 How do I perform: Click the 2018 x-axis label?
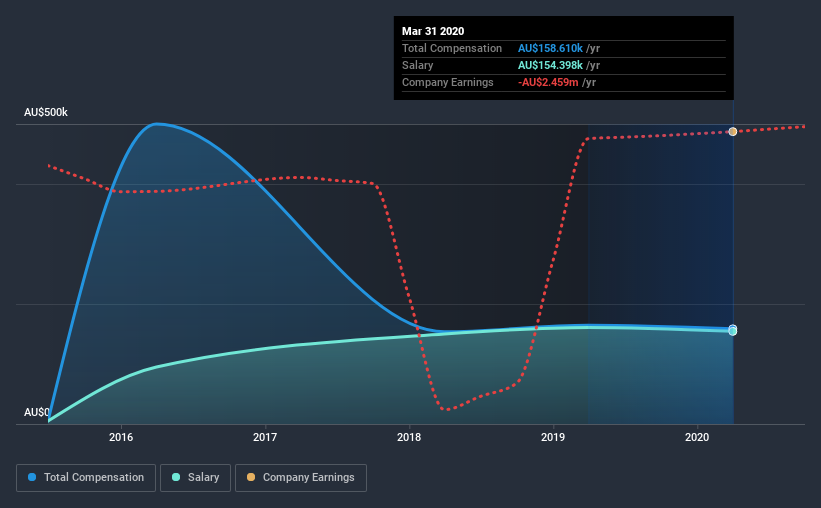[409, 437]
